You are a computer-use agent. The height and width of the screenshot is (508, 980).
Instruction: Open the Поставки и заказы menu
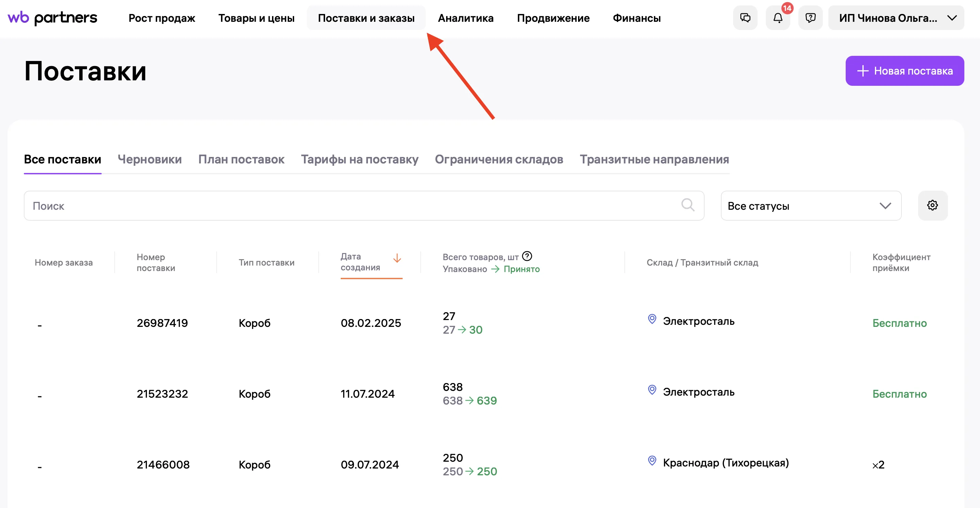tap(366, 18)
